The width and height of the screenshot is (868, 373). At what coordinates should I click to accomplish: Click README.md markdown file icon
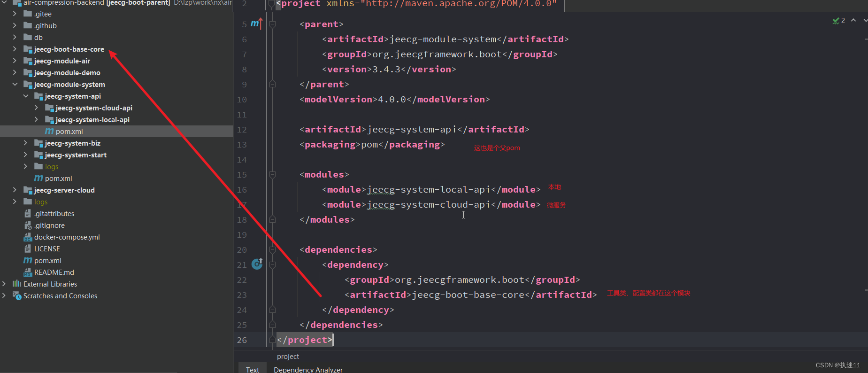coord(28,272)
